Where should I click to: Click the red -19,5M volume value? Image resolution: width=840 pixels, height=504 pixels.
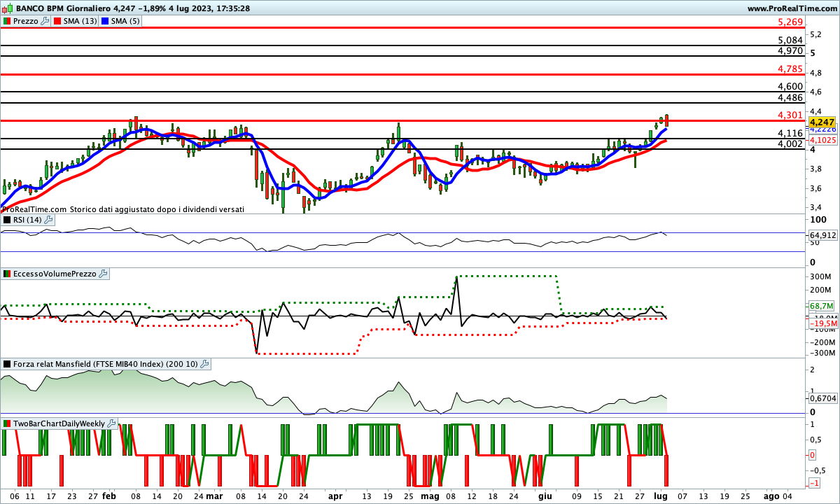coord(823,323)
